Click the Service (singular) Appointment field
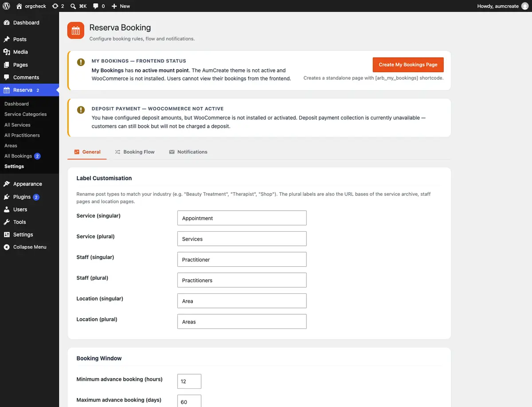Image resolution: width=532 pixels, height=407 pixels. pos(242,218)
